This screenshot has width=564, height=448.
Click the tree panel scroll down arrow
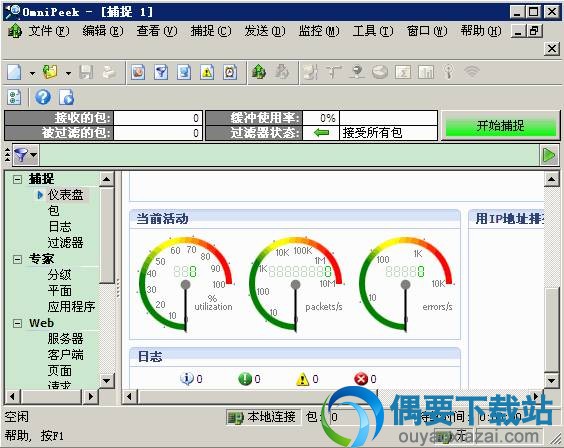tap(106, 380)
